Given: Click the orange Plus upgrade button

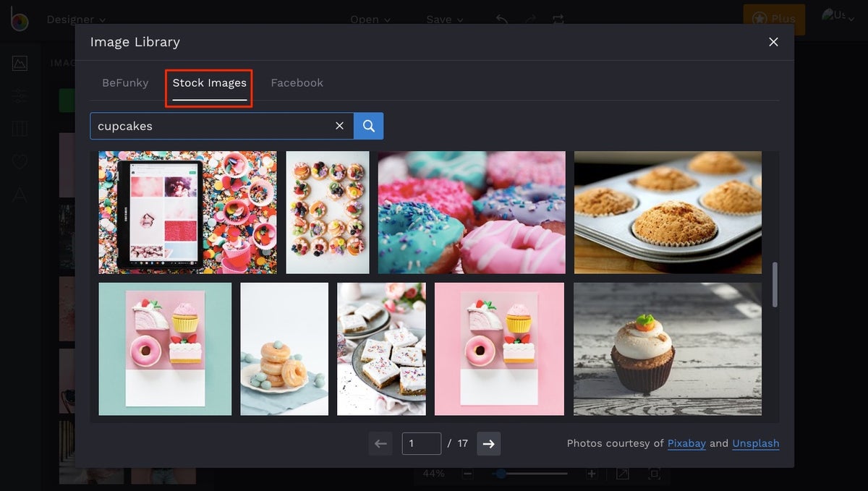Looking at the screenshot, I should [x=774, y=20].
